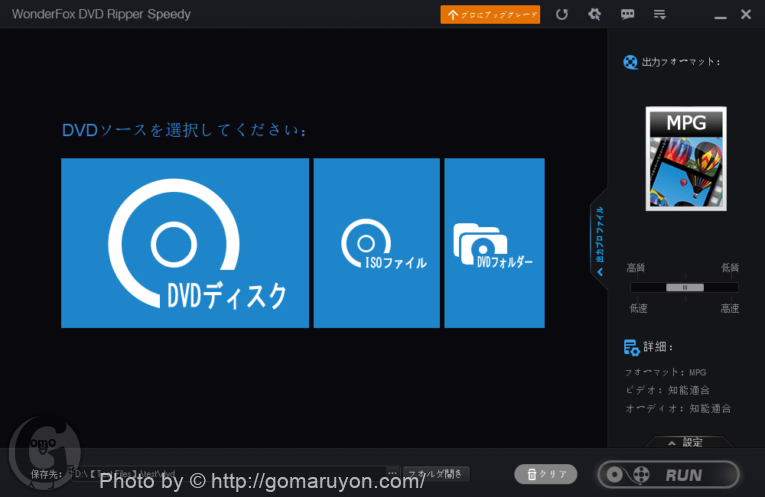Viewport: 765px width, 497px height.
Task: Click the refresh/update circular arrow icon
Action: tap(562, 15)
